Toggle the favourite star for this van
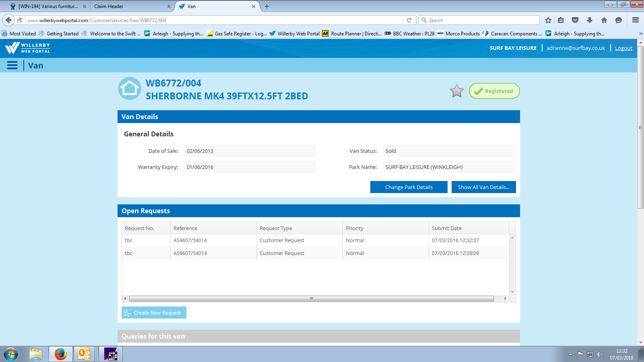The width and height of the screenshot is (644, 362). [x=457, y=91]
